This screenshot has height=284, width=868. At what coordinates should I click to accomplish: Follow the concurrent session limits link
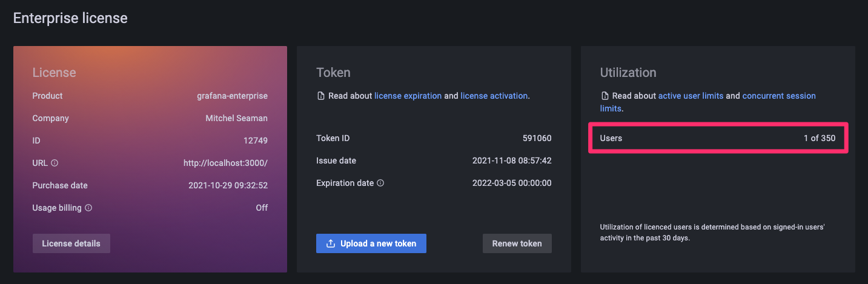click(778, 96)
